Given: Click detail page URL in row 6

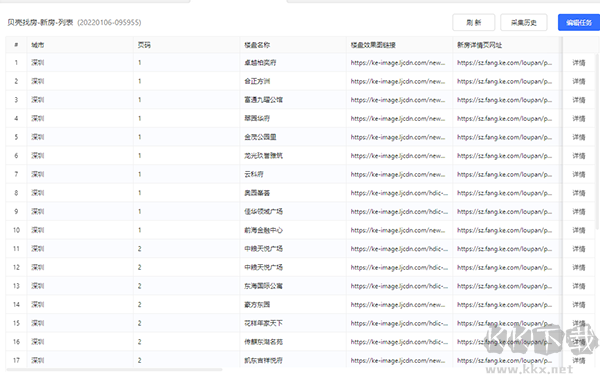Looking at the screenshot, I should coord(504,156).
